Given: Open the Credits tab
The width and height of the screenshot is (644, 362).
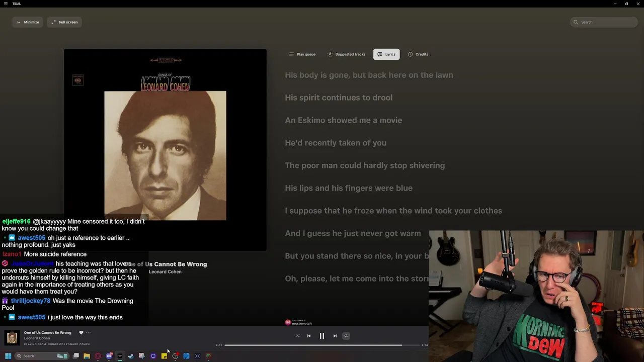Looking at the screenshot, I should pos(418,54).
